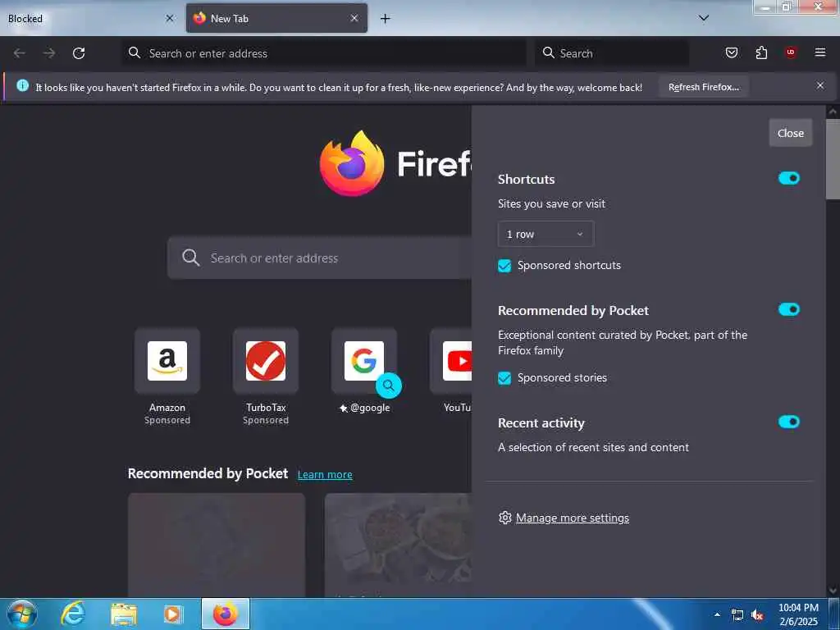
Task: Click the muted volume tray icon
Action: click(757, 615)
